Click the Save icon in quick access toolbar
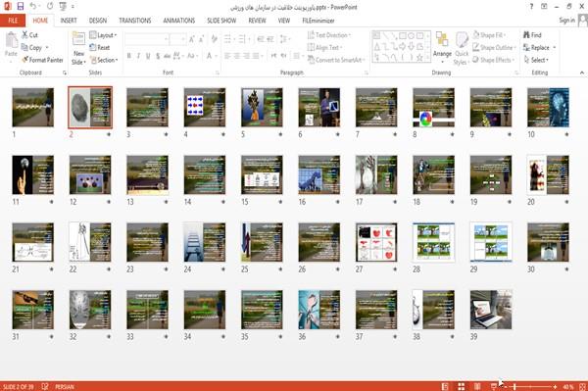 [21, 7]
